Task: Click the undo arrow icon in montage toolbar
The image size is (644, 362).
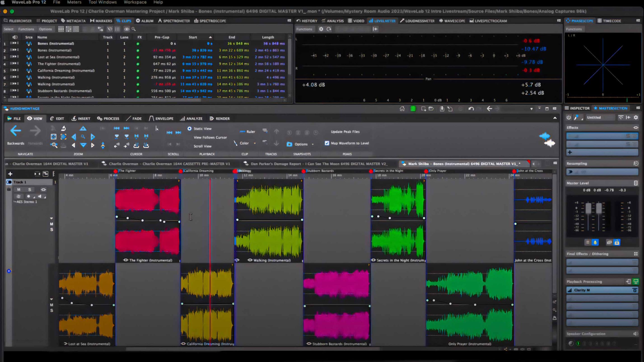Action: click(x=471, y=109)
